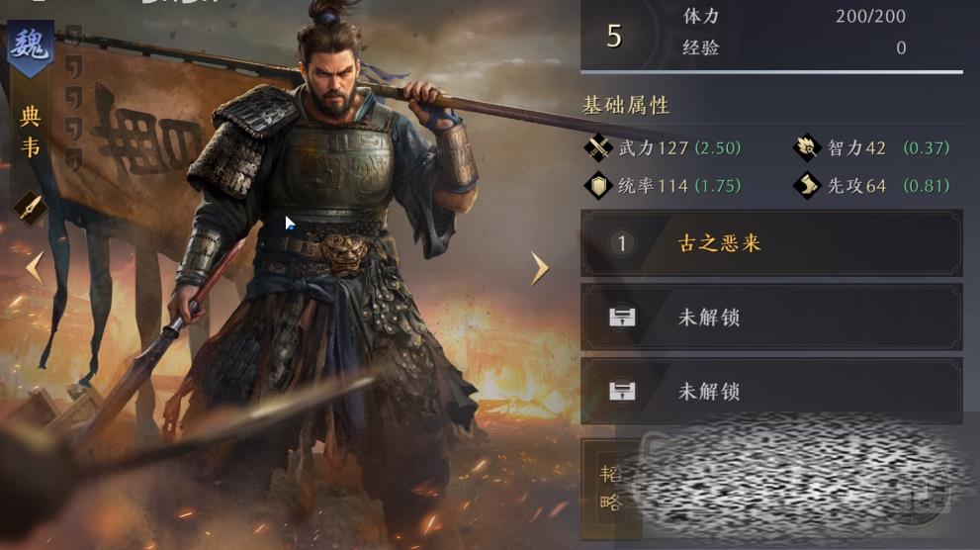The height and width of the screenshot is (550, 980).
Task: Click the 基础属性 section heading
Action: click(626, 106)
